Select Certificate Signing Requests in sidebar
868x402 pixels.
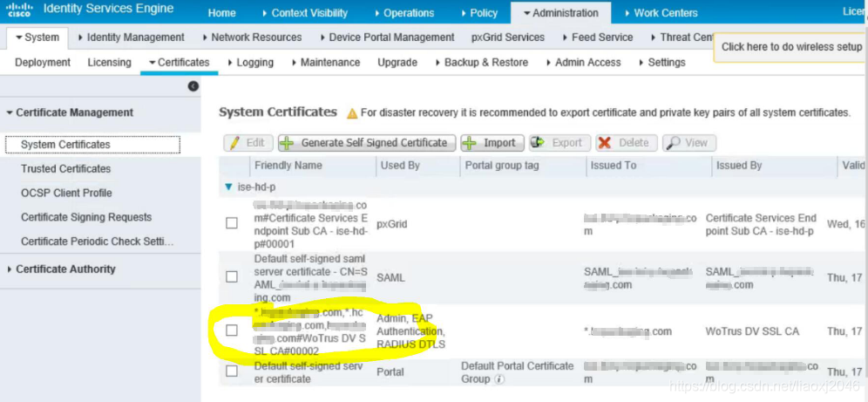tap(86, 218)
